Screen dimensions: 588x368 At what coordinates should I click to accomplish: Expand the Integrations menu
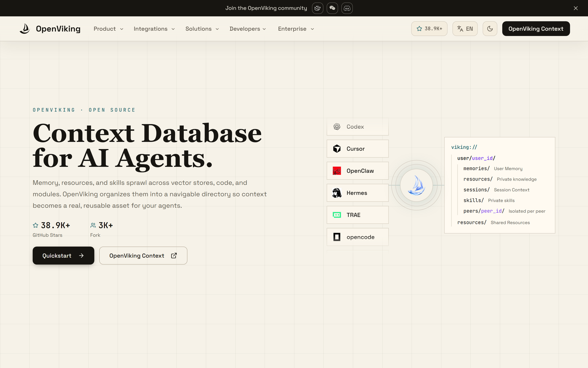pyautogui.click(x=154, y=29)
